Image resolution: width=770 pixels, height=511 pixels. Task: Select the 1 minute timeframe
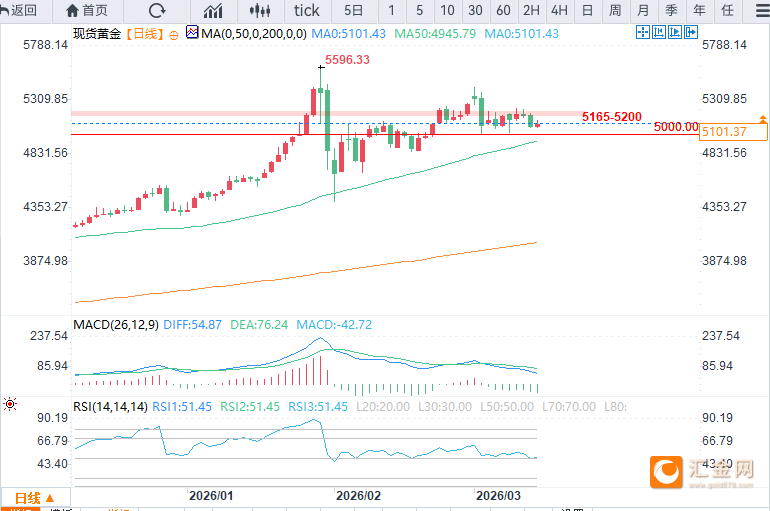[x=391, y=10]
